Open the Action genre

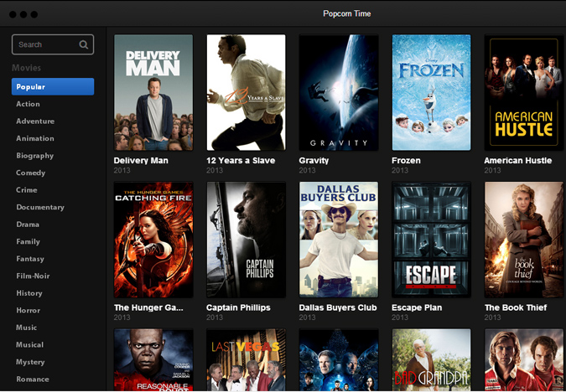point(28,104)
